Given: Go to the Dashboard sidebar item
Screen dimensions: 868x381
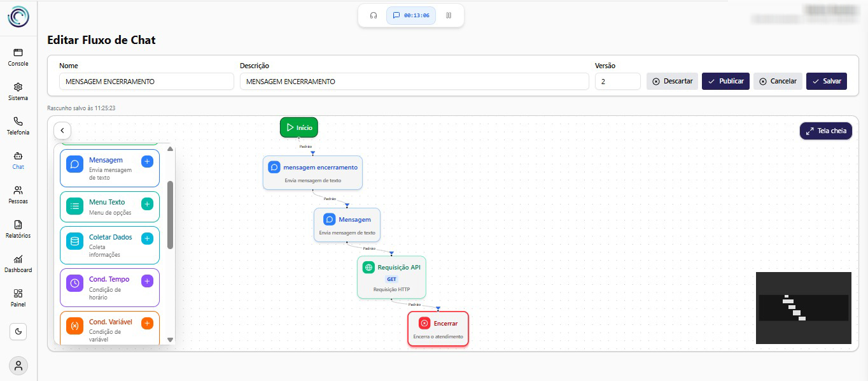Looking at the screenshot, I should pos(18,263).
